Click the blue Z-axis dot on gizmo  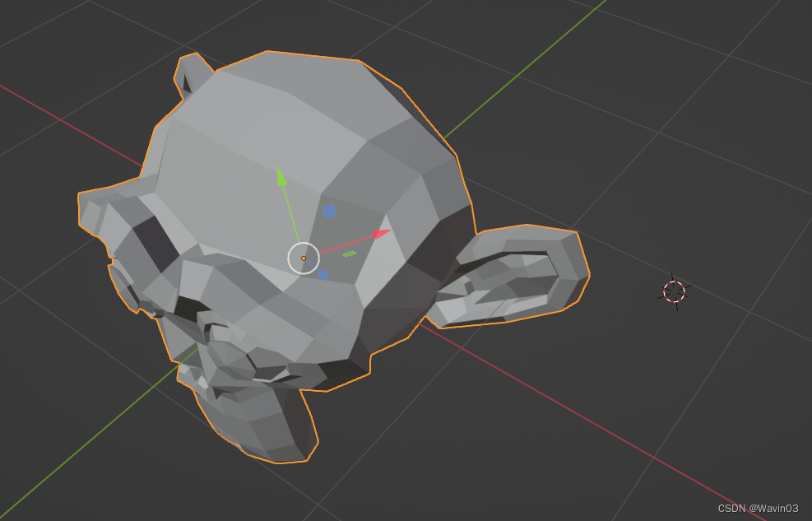coord(323,275)
